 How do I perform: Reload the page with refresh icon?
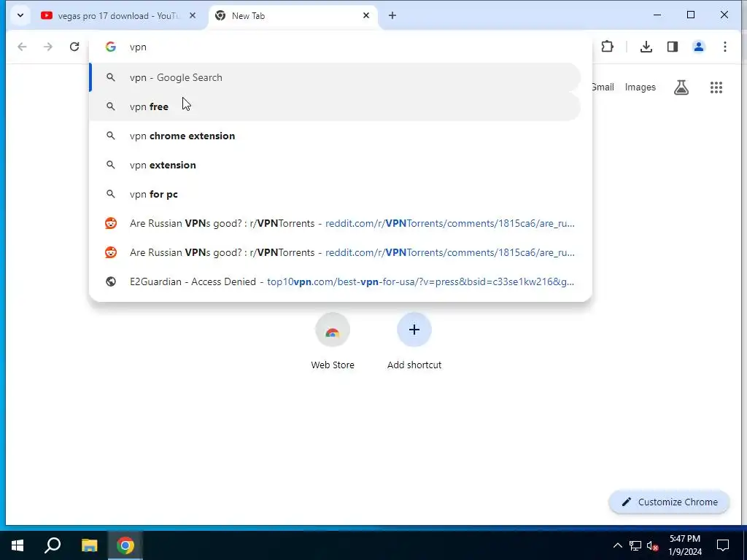74,47
